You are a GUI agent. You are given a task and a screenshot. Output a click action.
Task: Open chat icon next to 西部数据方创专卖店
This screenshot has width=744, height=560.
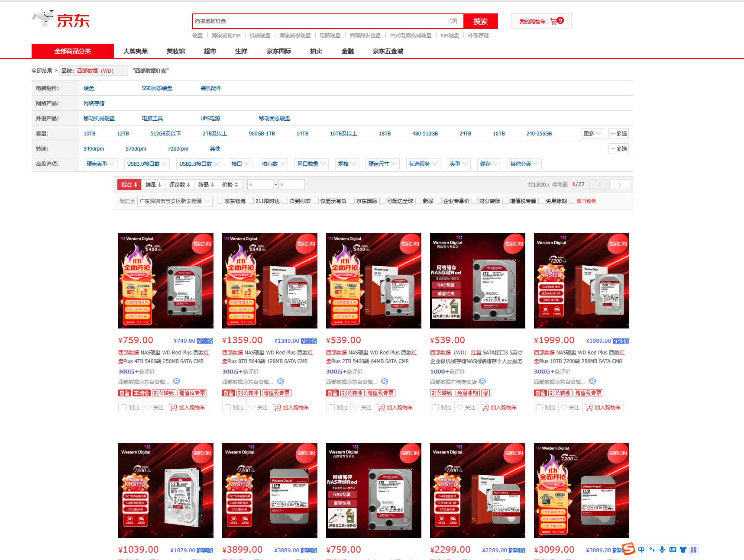click(x=482, y=382)
